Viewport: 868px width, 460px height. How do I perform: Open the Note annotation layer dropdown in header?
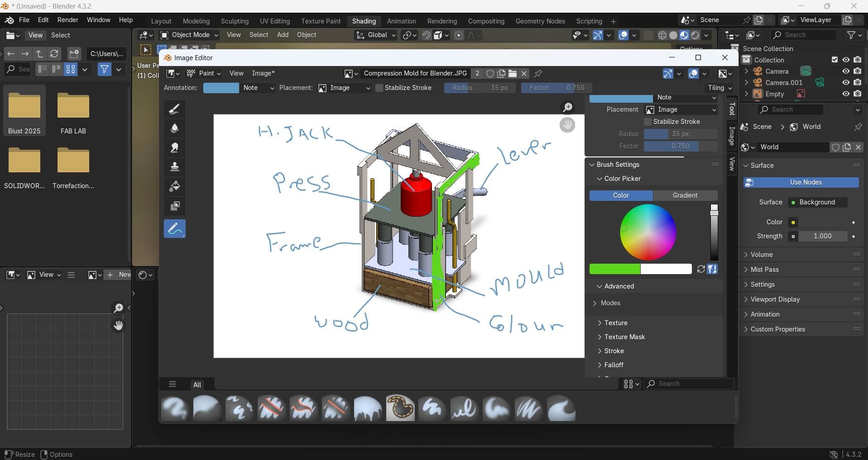[x=258, y=88]
